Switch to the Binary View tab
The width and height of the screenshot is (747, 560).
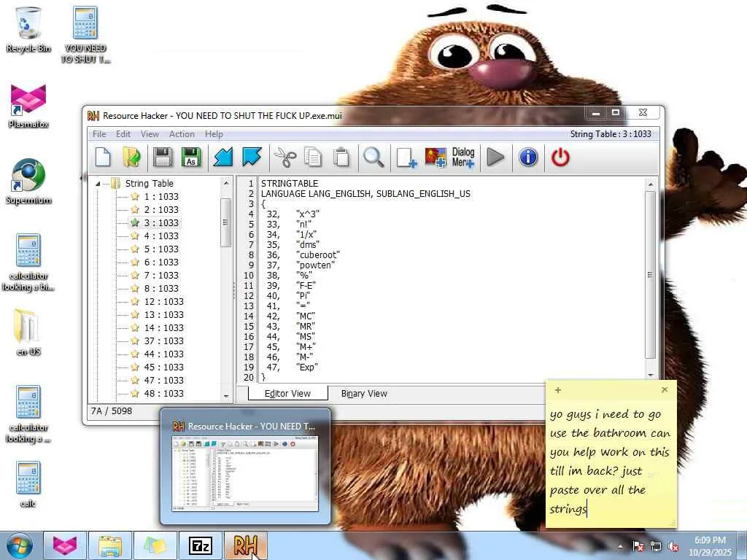coord(364,394)
